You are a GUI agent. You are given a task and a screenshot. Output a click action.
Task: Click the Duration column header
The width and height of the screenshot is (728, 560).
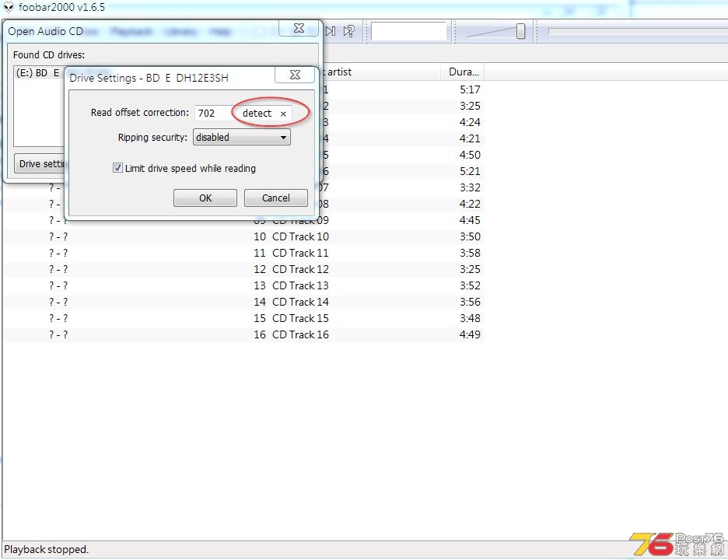pos(464,72)
